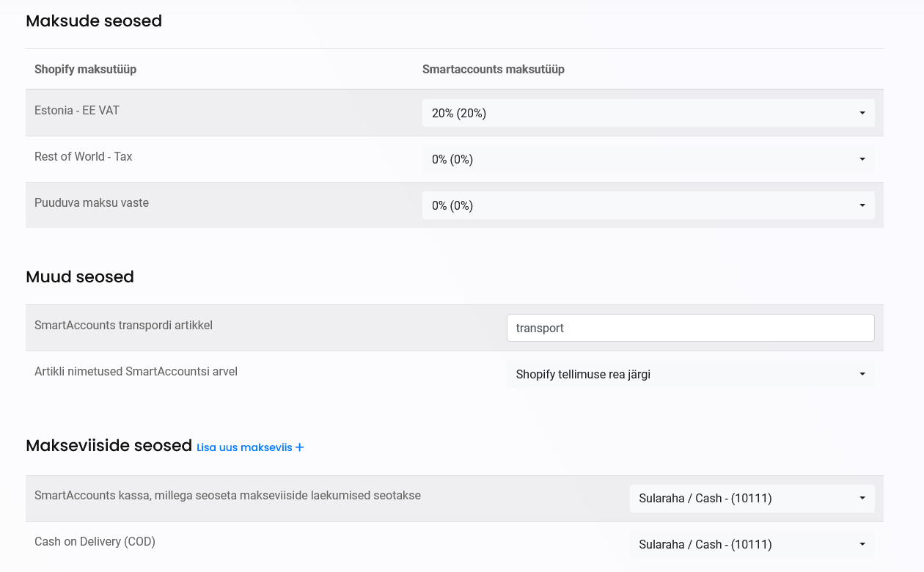Click the Shopify maksutüüp column header

[85, 70]
